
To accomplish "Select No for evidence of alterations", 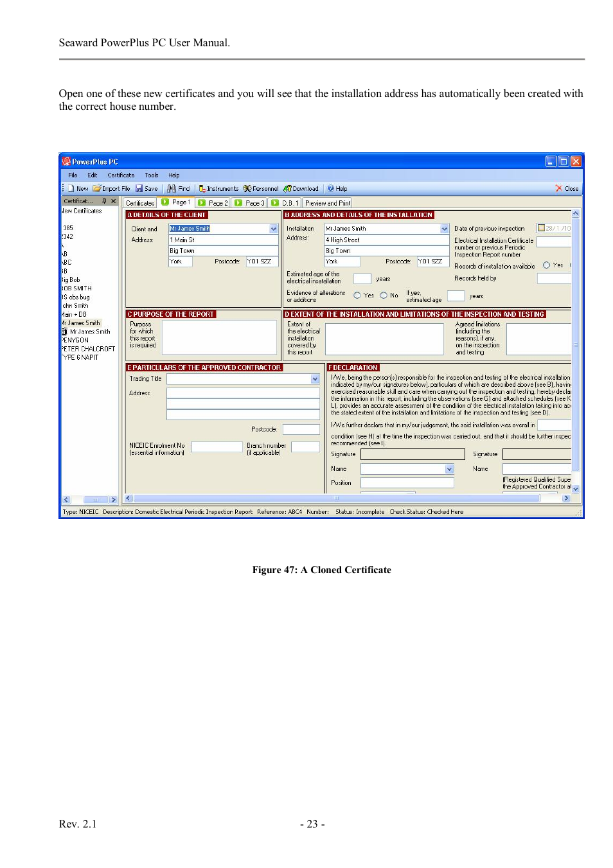I will [384, 296].
